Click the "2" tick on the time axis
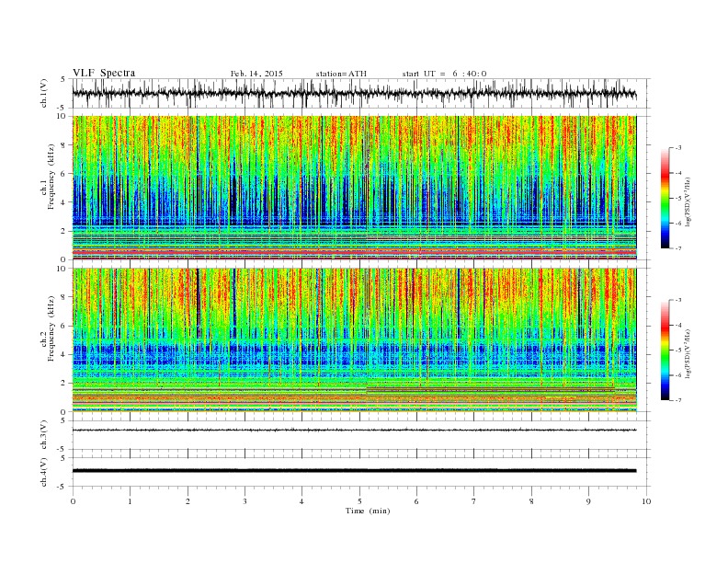 click(x=188, y=501)
